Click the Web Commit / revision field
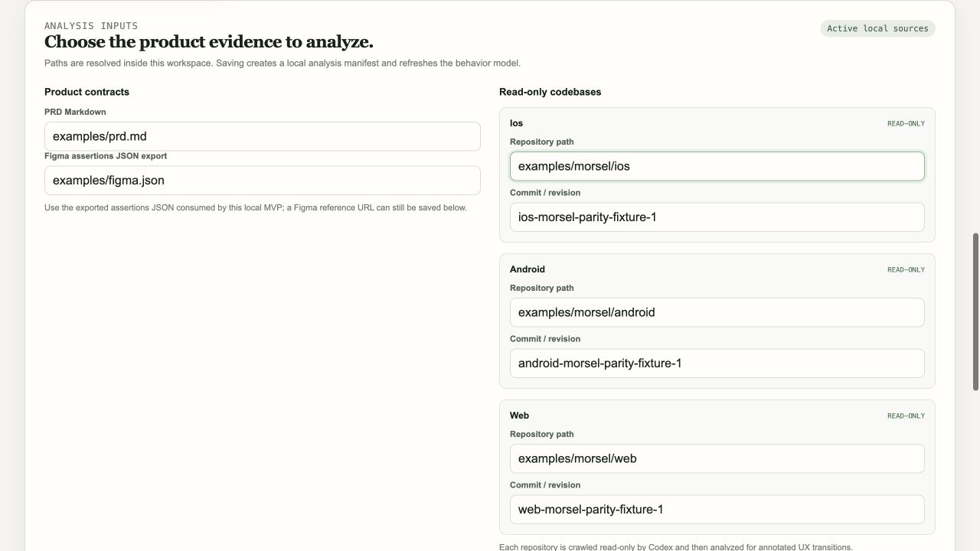980x551 pixels. point(717,510)
